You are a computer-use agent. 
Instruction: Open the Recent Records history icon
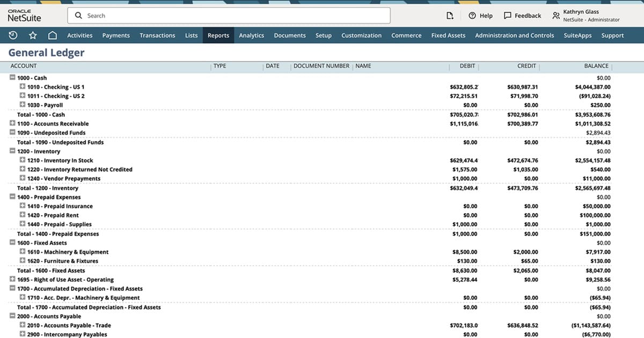13,35
